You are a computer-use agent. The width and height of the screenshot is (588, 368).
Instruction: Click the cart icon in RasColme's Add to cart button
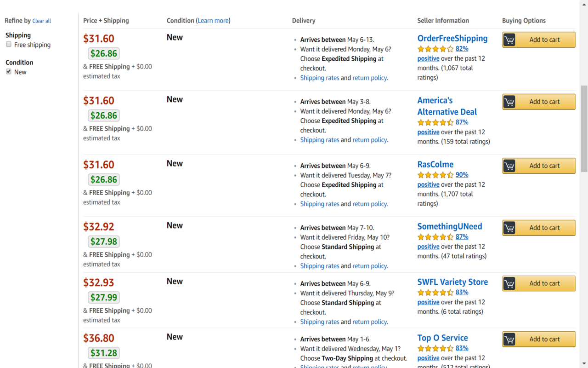click(x=509, y=166)
